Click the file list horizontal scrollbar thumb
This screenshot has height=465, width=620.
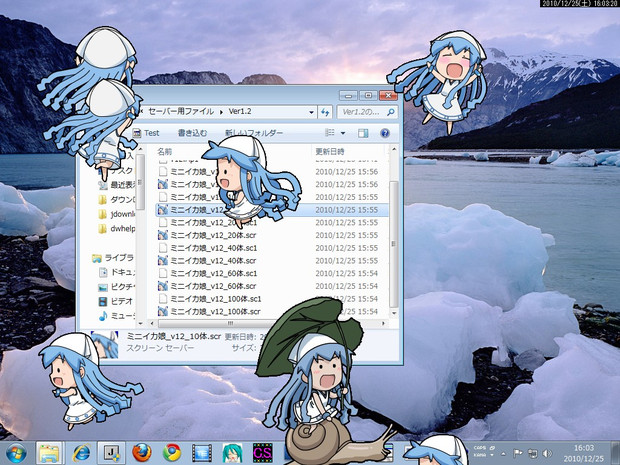pos(230,323)
